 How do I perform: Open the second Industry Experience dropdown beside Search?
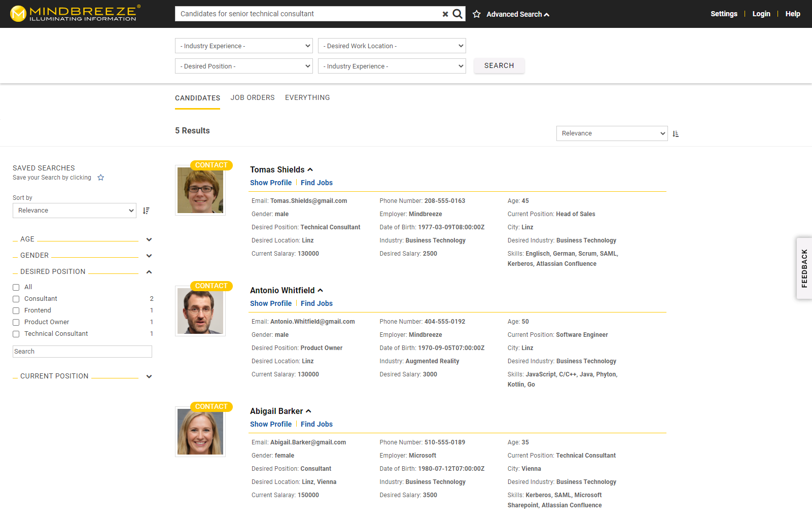[392, 66]
